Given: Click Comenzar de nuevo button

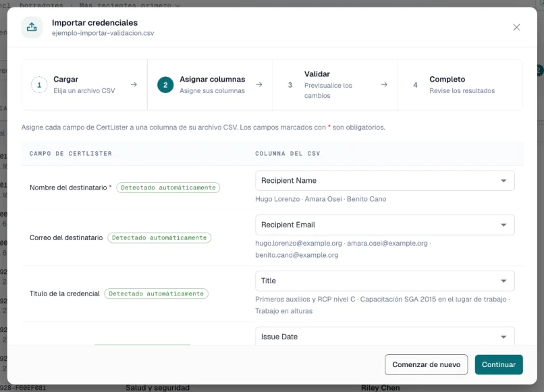Looking at the screenshot, I should tap(426, 364).
